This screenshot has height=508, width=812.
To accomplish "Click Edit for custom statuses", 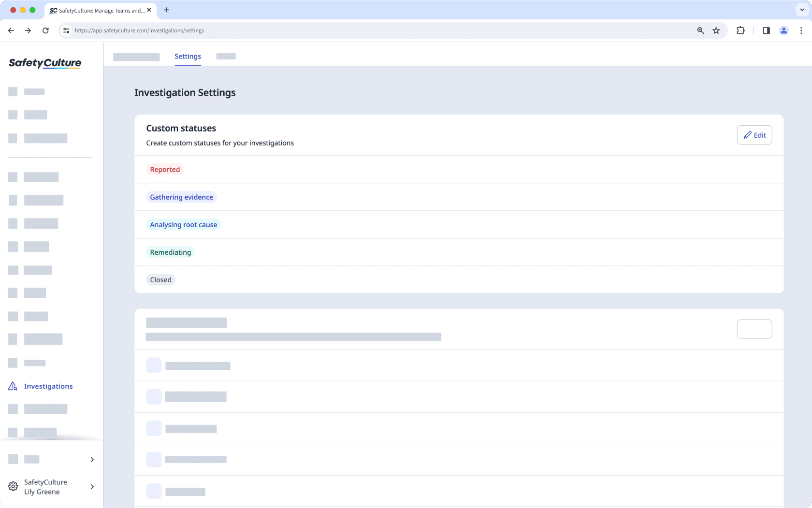I will [x=754, y=135].
